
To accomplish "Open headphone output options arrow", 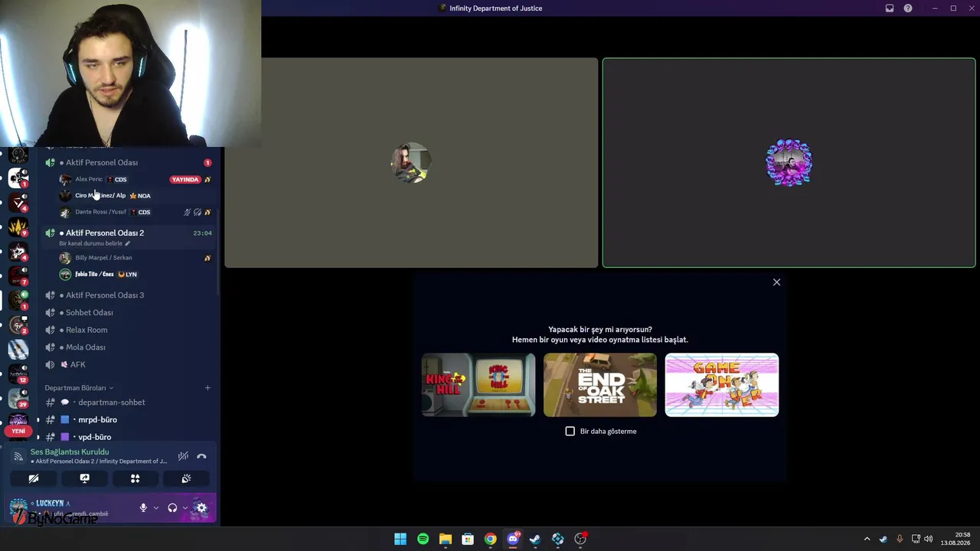I will (185, 507).
